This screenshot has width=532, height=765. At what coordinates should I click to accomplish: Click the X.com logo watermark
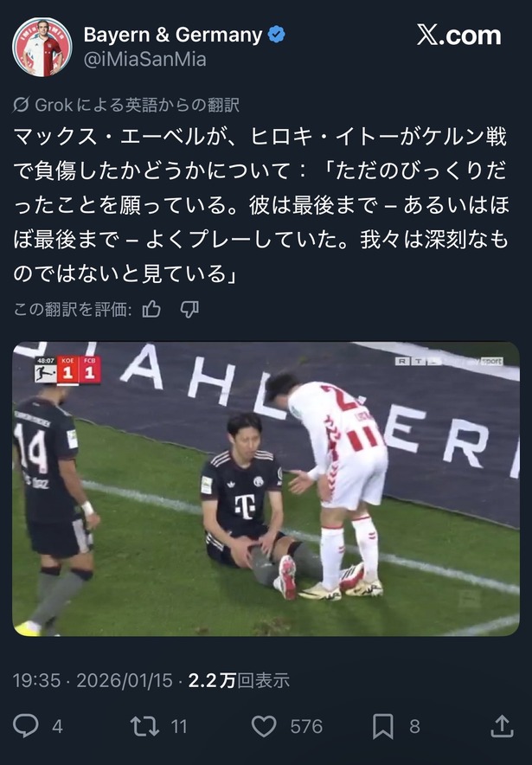click(458, 35)
